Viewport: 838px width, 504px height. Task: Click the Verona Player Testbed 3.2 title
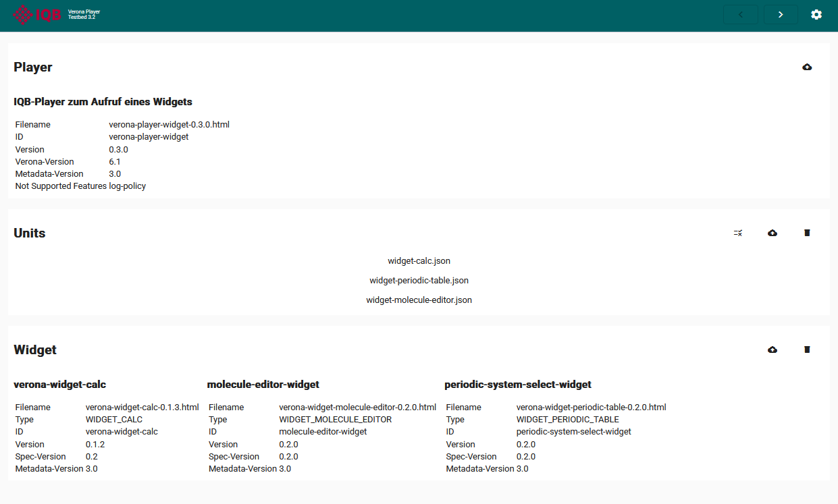click(x=84, y=14)
